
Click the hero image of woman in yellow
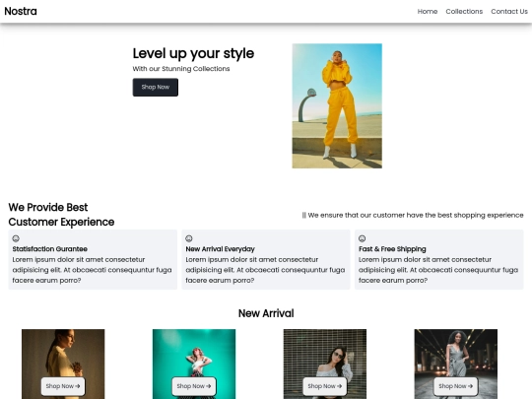[337, 105]
